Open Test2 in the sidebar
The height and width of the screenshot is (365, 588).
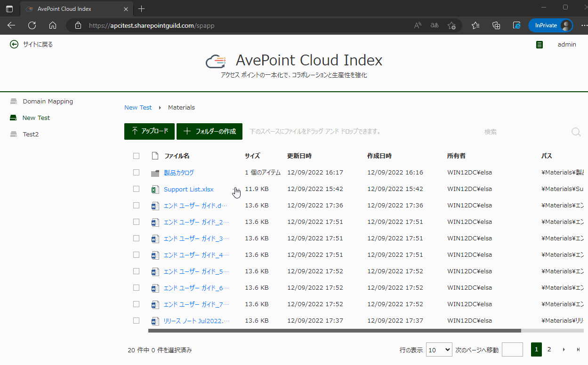click(31, 134)
